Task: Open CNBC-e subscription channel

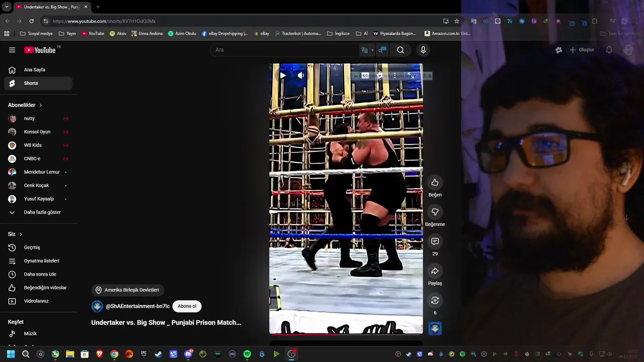Action: pyautogui.click(x=38, y=159)
